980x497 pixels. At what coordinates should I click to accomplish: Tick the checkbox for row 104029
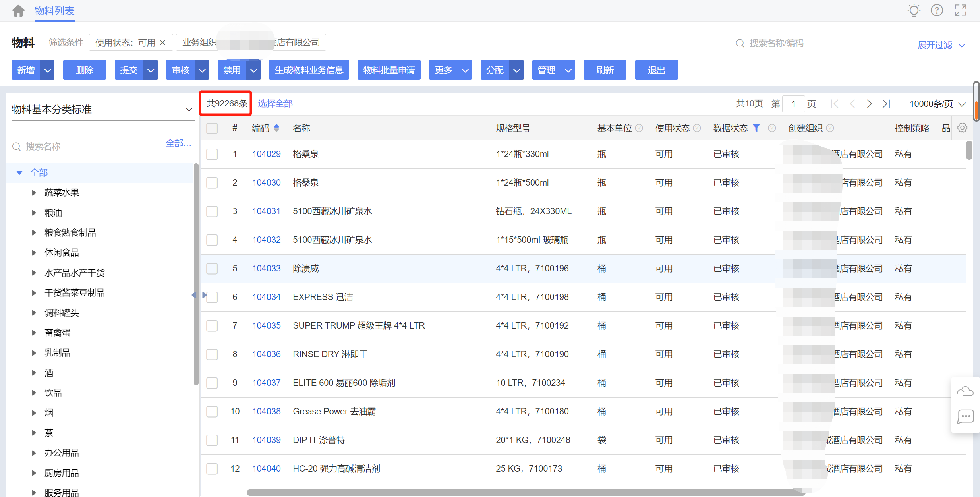[x=212, y=154]
